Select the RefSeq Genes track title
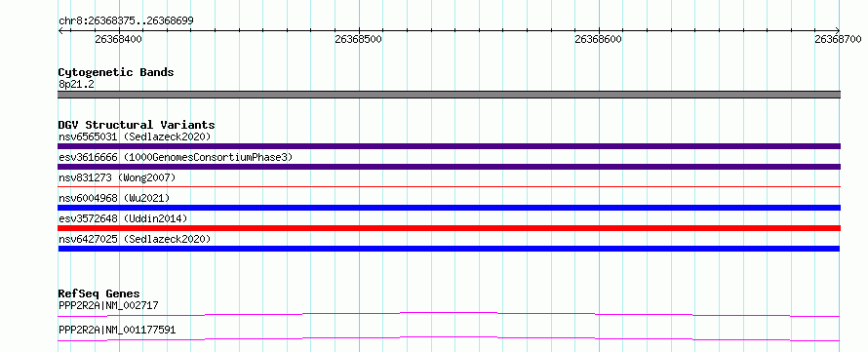 click(x=99, y=293)
